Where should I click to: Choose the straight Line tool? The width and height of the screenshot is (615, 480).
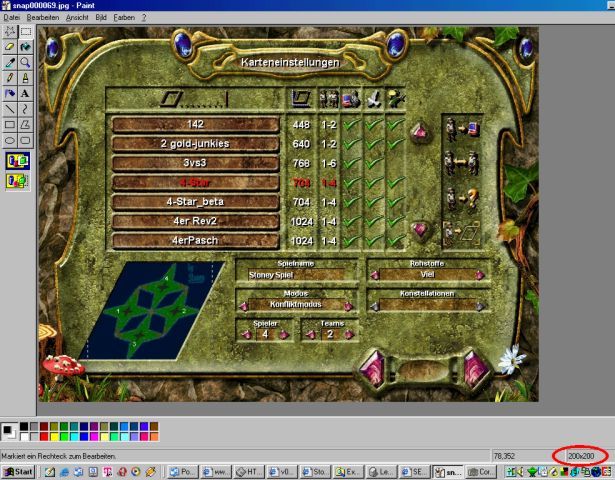(x=10, y=109)
